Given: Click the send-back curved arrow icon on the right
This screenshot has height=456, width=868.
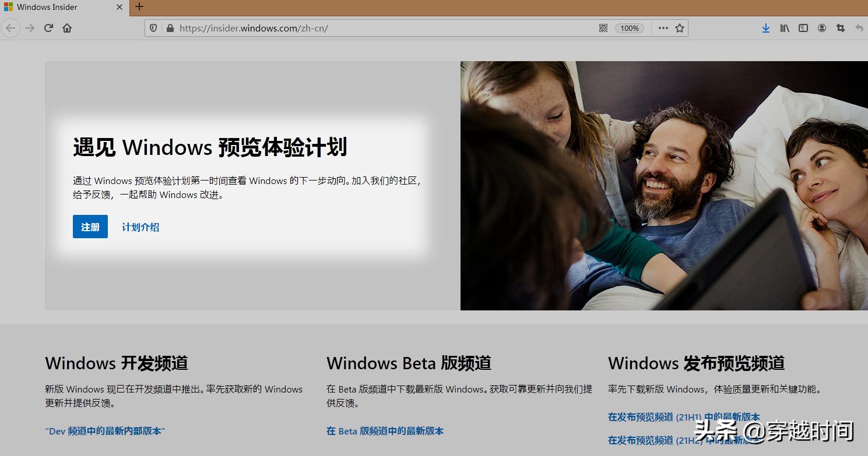Looking at the screenshot, I should [859, 27].
